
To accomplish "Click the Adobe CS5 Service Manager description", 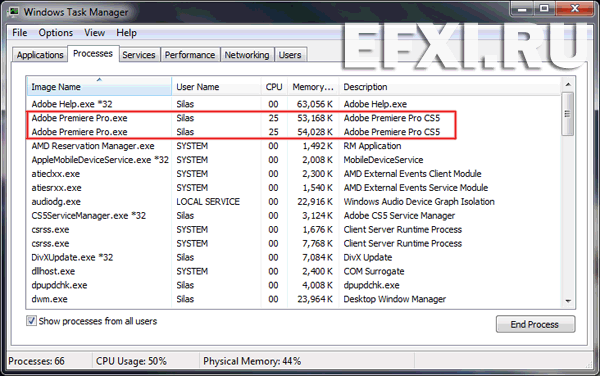I will (399, 216).
